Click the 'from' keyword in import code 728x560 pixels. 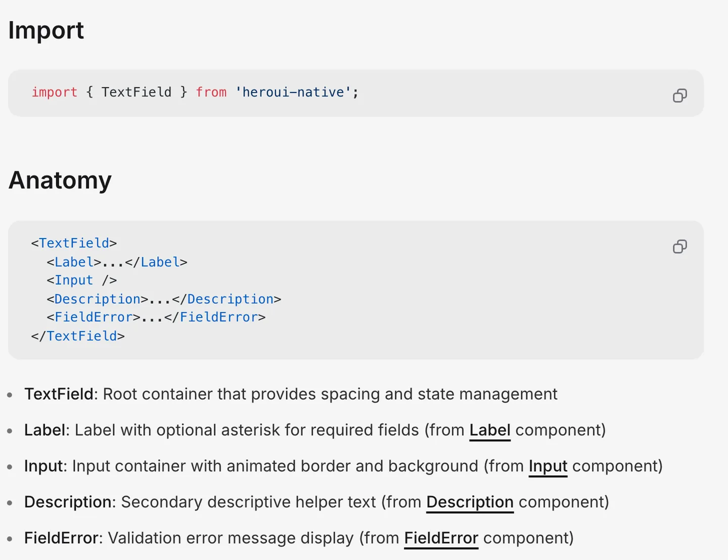[211, 92]
